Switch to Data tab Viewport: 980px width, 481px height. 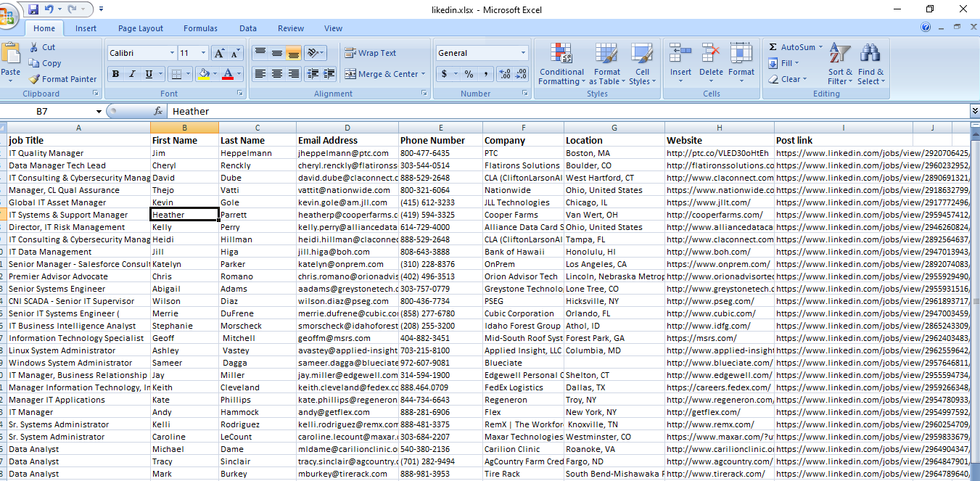point(248,28)
